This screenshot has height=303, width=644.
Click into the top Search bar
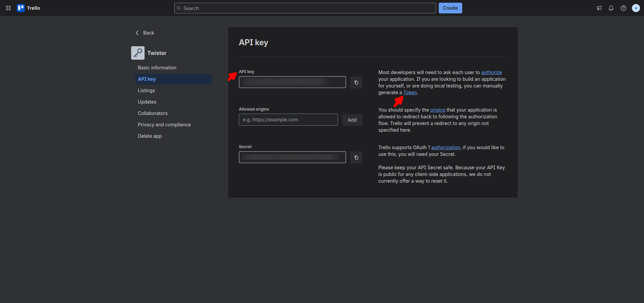click(x=305, y=8)
